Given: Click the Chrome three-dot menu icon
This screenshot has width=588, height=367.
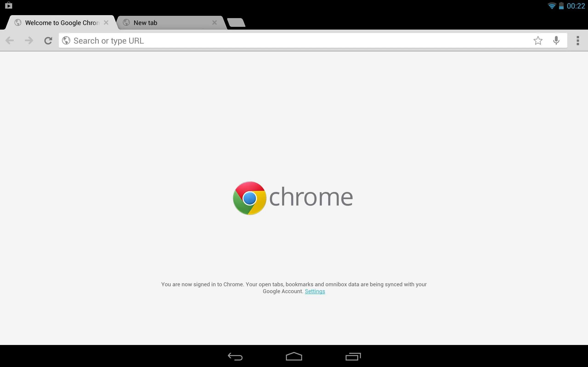Looking at the screenshot, I should [577, 41].
